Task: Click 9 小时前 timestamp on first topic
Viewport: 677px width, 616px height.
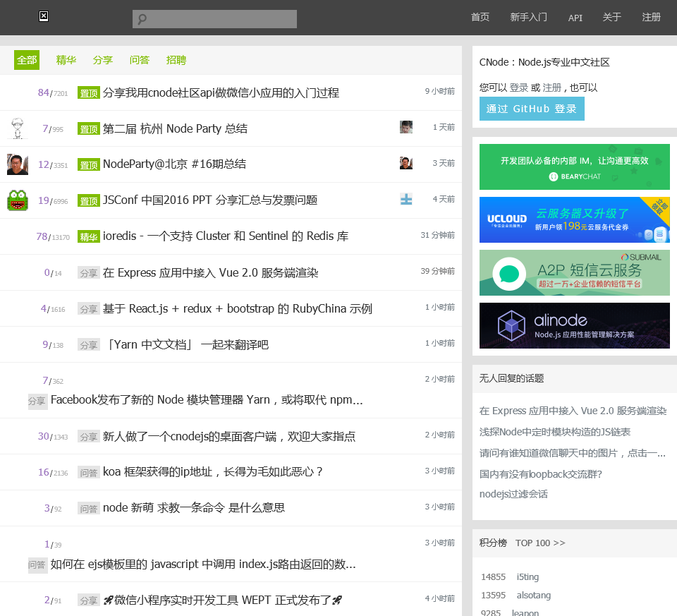Action: (x=439, y=91)
